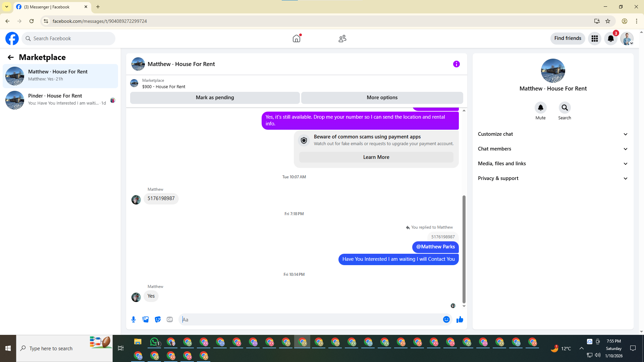This screenshot has width=644, height=362.
Task: Open the emoji picker in message box
Action: click(x=446, y=319)
